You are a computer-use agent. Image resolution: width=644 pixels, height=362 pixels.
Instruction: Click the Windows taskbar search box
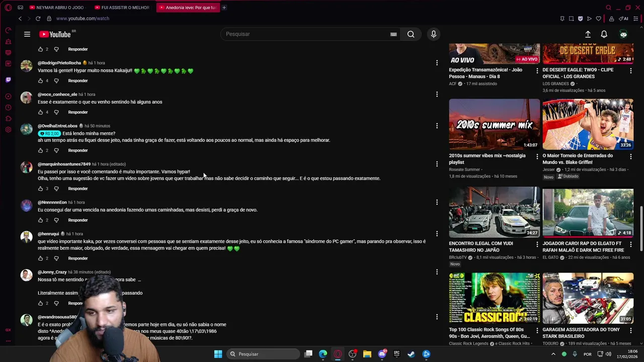(262, 354)
